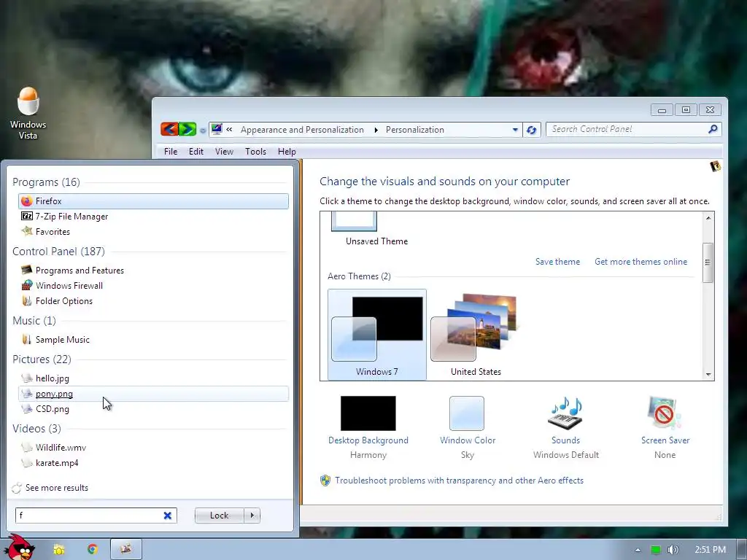
Task: Click the breadcrumb chevrons before Appearance
Action: pyautogui.click(x=229, y=129)
